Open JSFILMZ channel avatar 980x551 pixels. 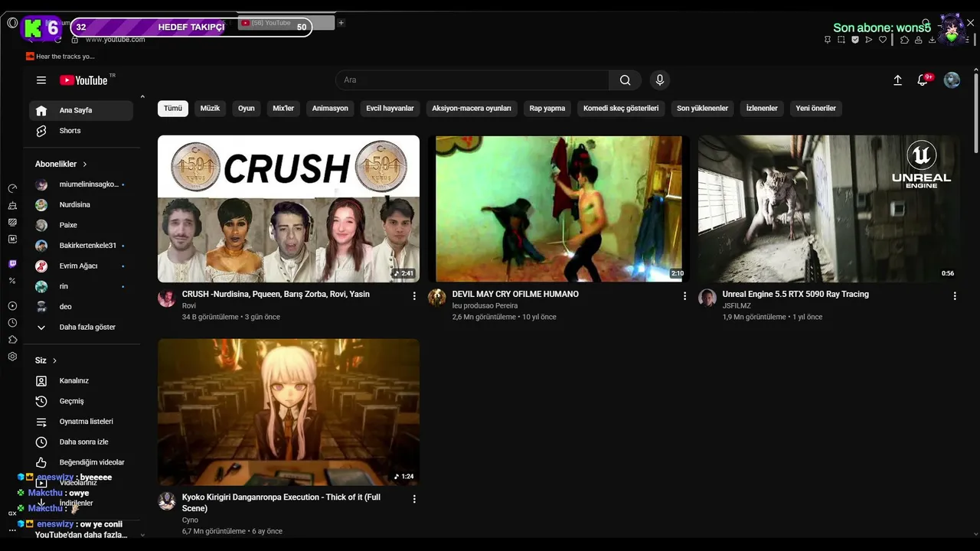coord(707,298)
